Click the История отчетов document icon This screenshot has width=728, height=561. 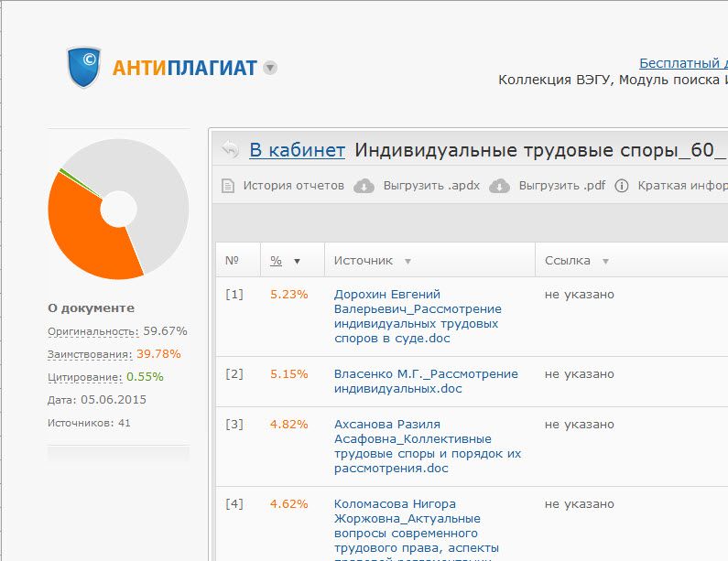[x=228, y=186]
